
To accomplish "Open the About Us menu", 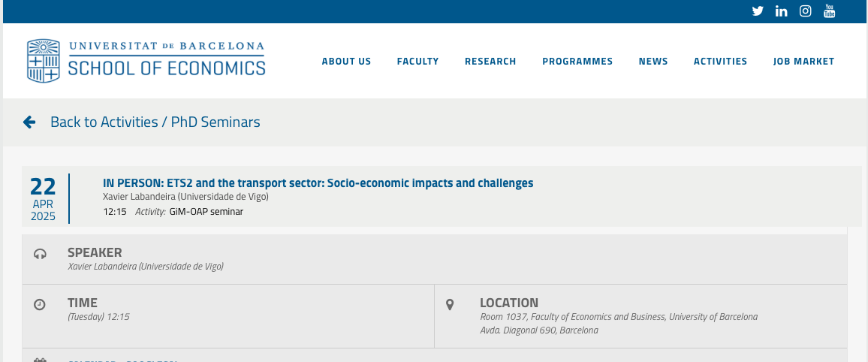I will pyautogui.click(x=347, y=62).
